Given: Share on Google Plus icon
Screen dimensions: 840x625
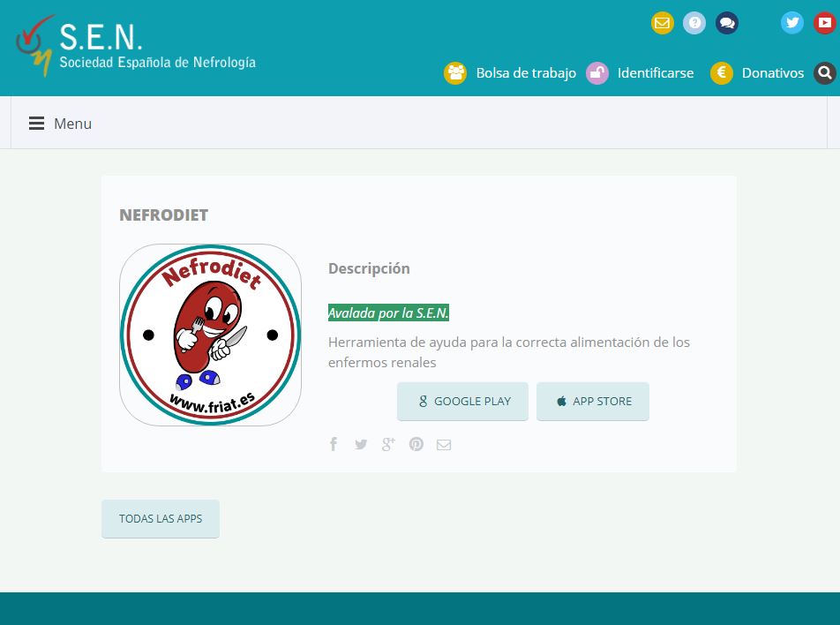Looking at the screenshot, I should pos(388,444).
